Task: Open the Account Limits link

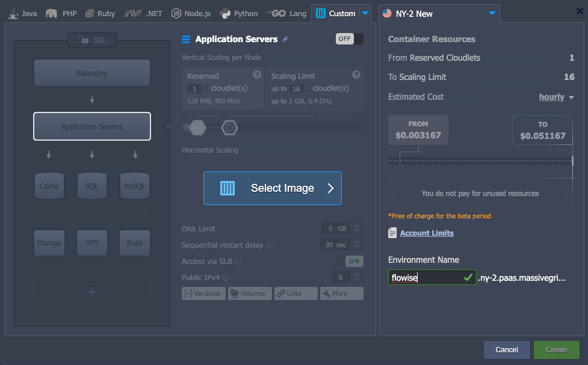Action: [x=427, y=233]
